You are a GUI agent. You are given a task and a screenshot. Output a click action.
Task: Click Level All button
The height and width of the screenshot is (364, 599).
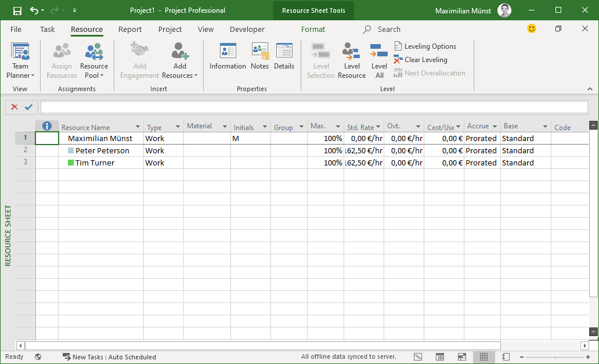pyautogui.click(x=380, y=60)
